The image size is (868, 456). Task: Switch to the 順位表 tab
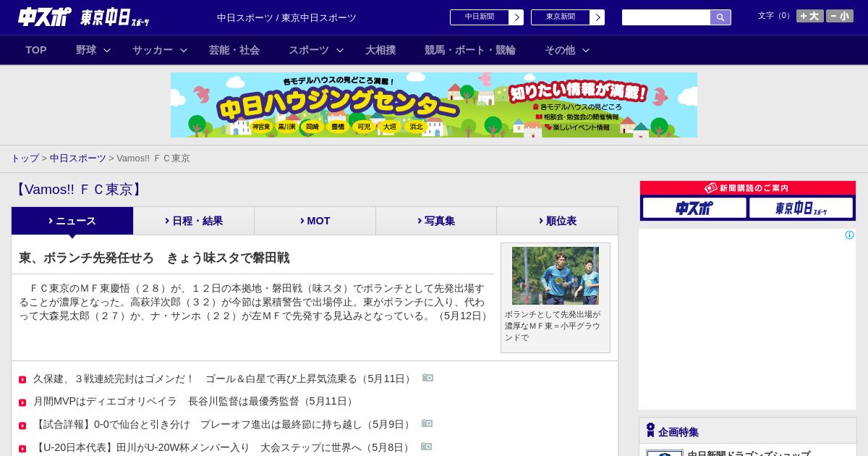pyautogui.click(x=557, y=221)
